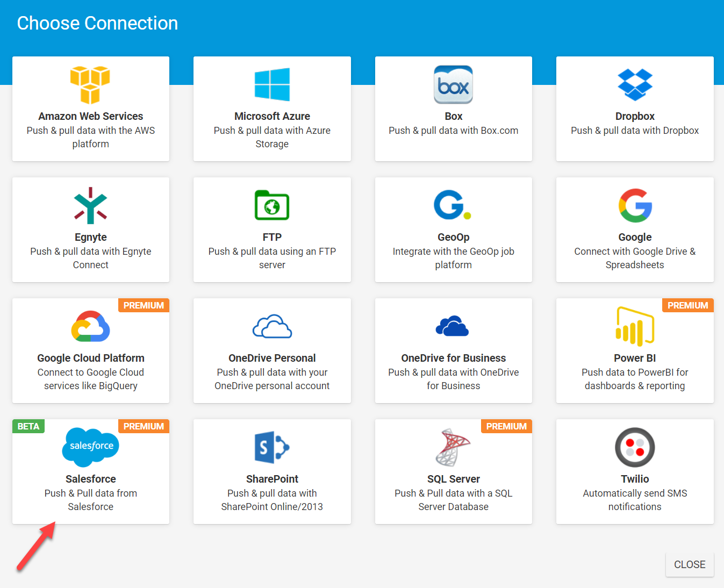Click the GeoOp G logo
This screenshot has width=724, height=588.
(x=453, y=205)
